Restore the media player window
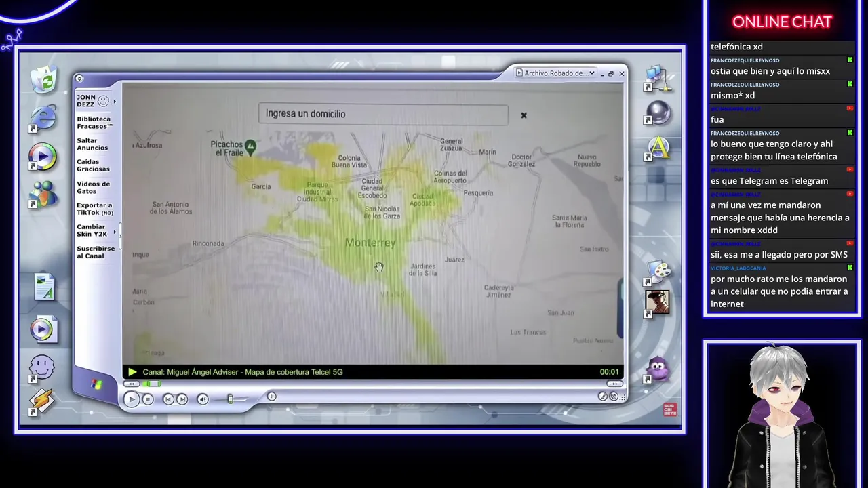Screen dimensions: 868x488 pos(610,73)
